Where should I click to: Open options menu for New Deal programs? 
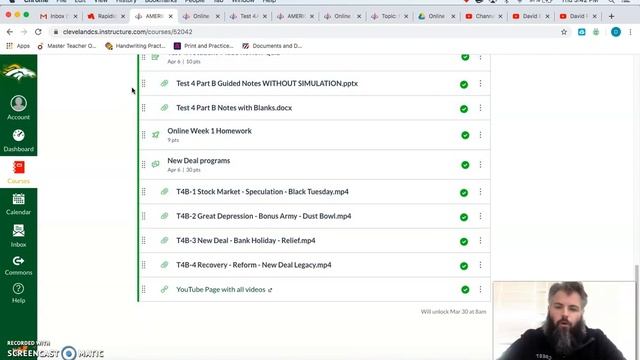coord(480,164)
